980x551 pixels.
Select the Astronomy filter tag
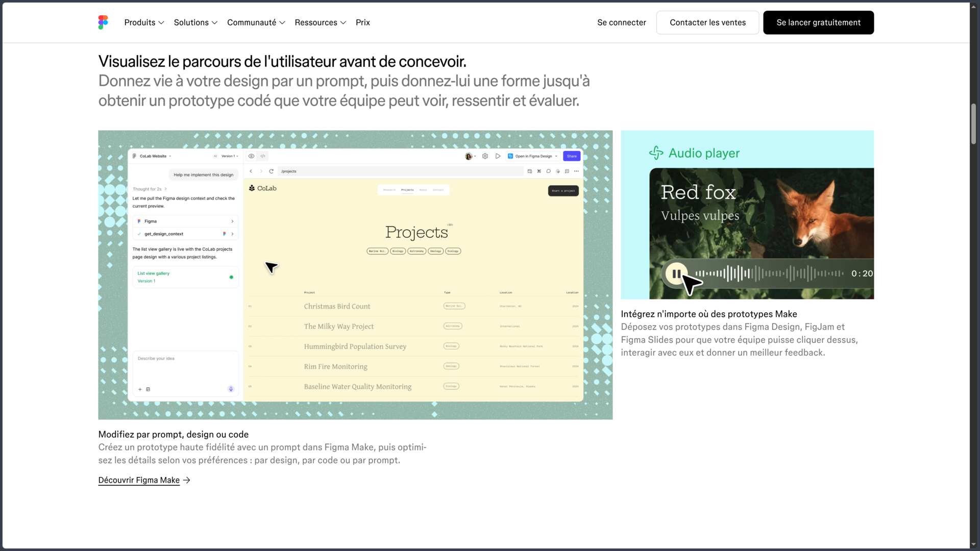click(416, 251)
